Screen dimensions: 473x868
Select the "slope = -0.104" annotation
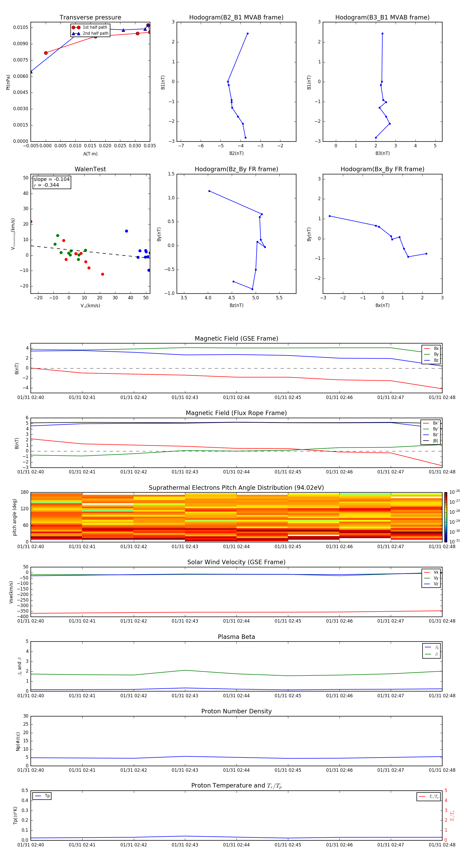(52, 179)
